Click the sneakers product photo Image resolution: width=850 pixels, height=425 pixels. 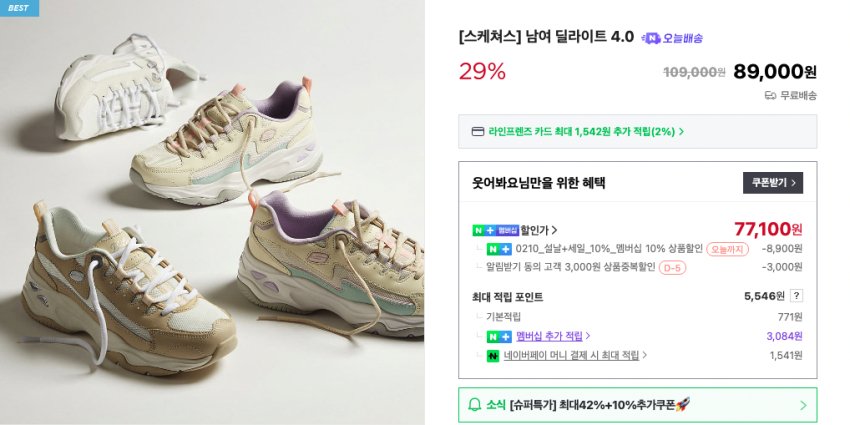coord(212,212)
